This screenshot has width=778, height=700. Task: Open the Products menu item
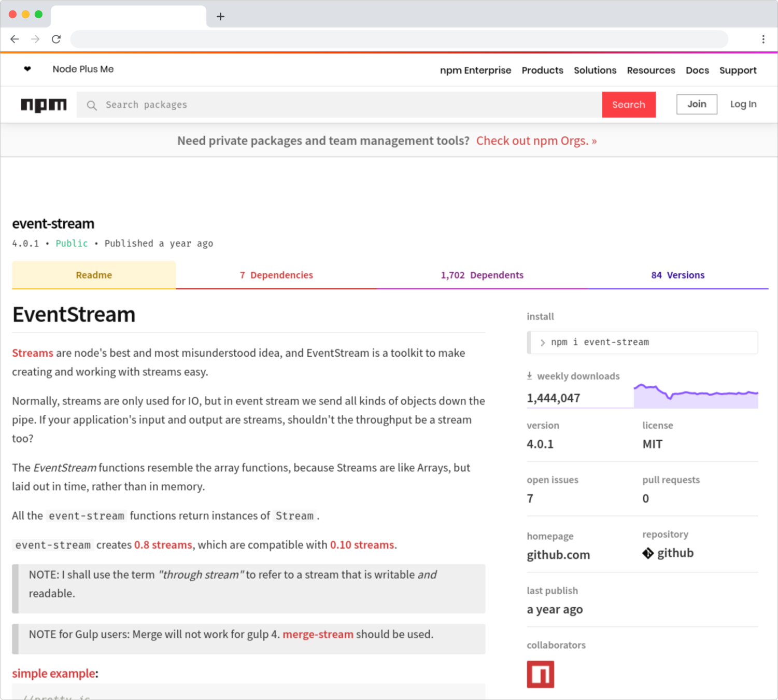pos(542,70)
